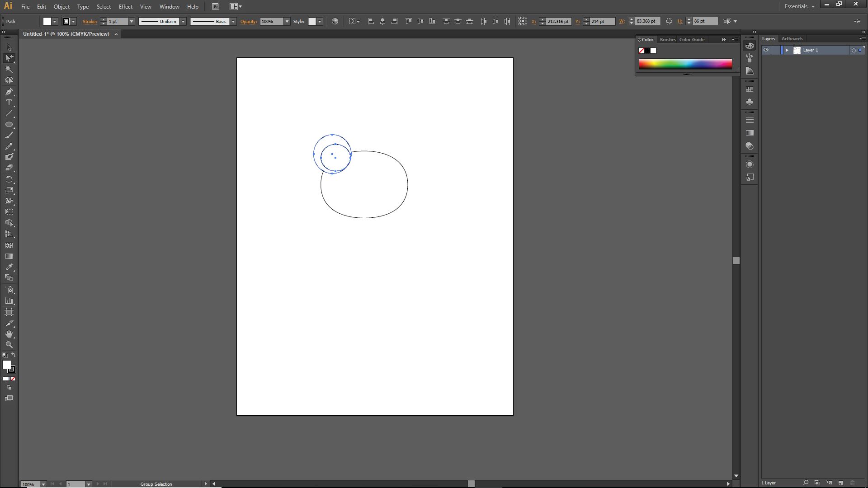Select the Pen tool
Screen dimensions: 868x488
point(9,92)
